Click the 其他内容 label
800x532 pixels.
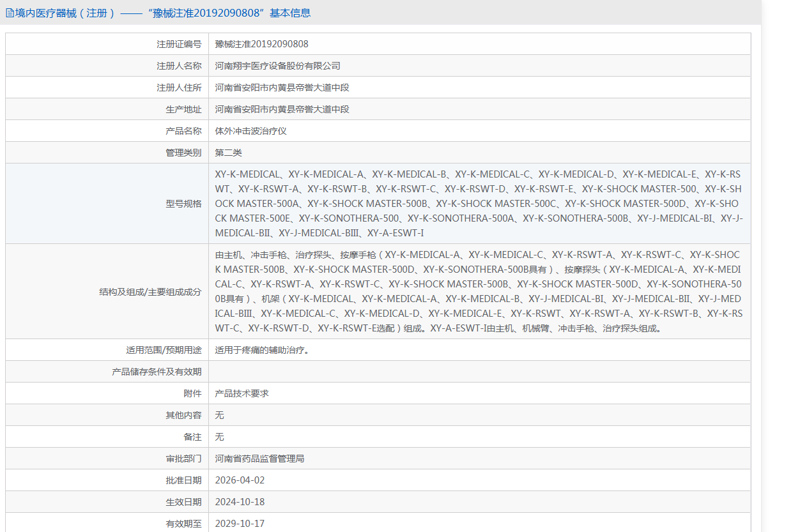183,415
